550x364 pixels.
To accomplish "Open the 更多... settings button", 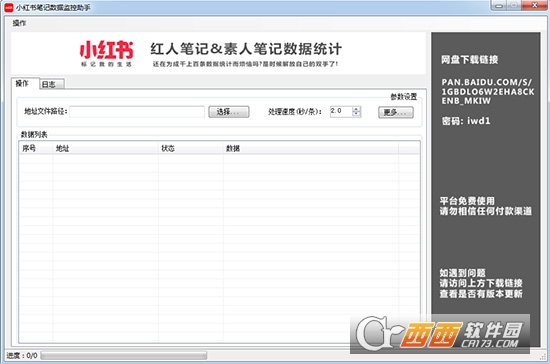I will pyautogui.click(x=396, y=112).
